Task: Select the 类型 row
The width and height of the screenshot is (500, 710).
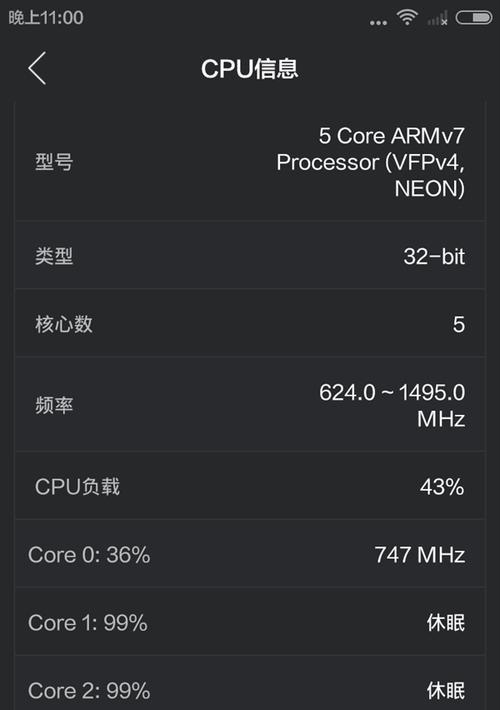Action: click(x=250, y=256)
